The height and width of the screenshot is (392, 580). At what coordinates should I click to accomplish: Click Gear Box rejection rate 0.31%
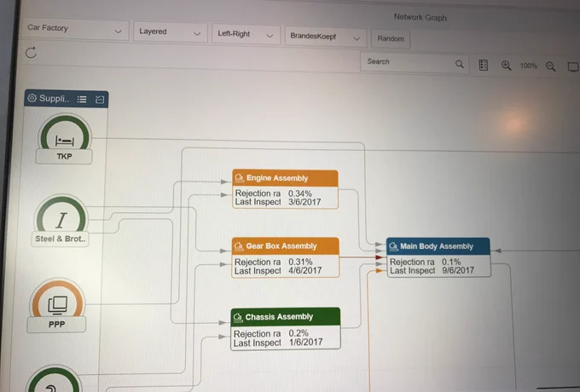[300, 262]
